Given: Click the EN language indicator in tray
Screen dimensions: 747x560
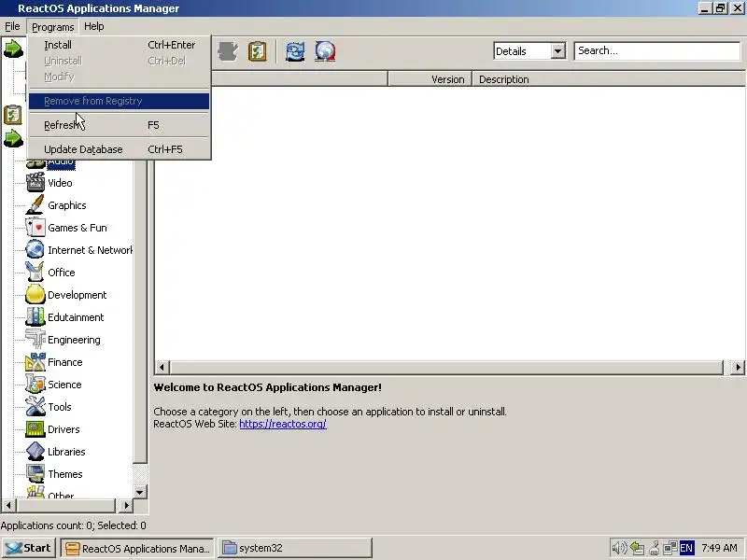Looking at the screenshot, I should [x=686, y=548].
